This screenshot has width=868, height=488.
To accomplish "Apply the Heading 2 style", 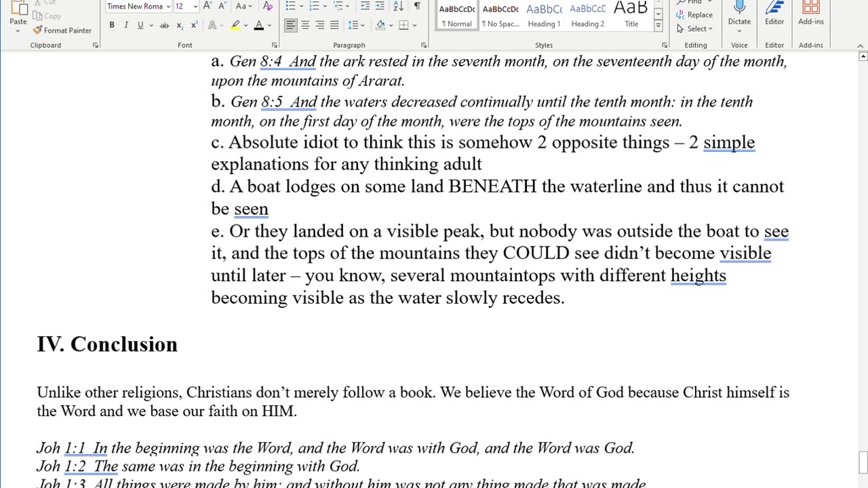I will point(587,16).
